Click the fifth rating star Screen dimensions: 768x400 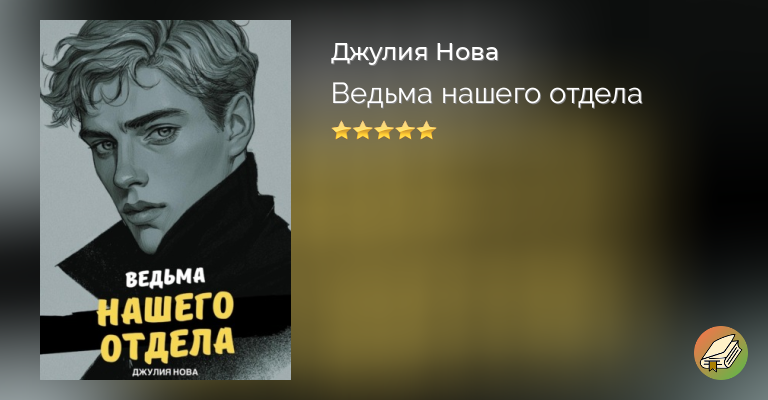click(427, 131)
